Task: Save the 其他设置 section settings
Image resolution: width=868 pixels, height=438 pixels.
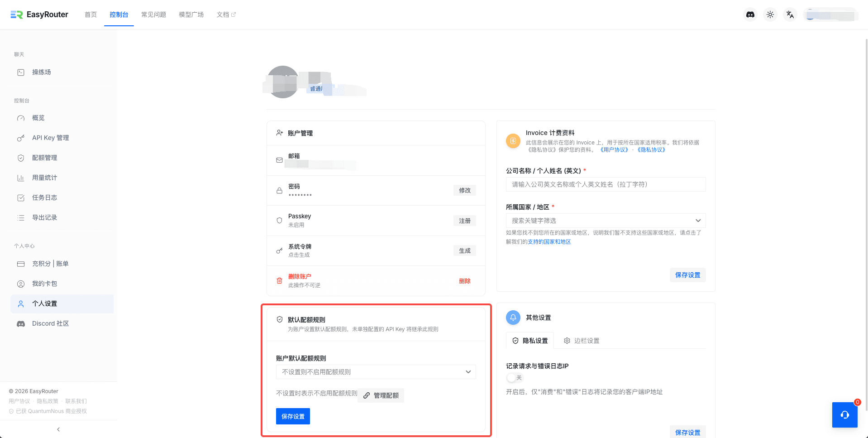Action: 687,432
